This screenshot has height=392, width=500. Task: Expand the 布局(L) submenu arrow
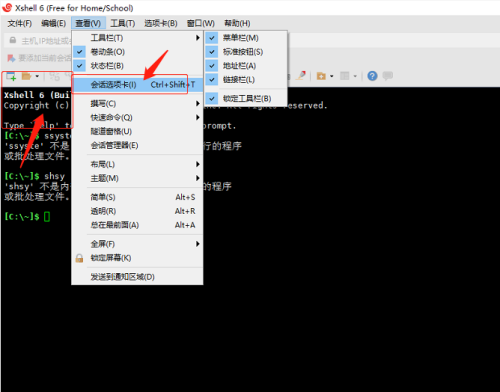coord(198,164)
